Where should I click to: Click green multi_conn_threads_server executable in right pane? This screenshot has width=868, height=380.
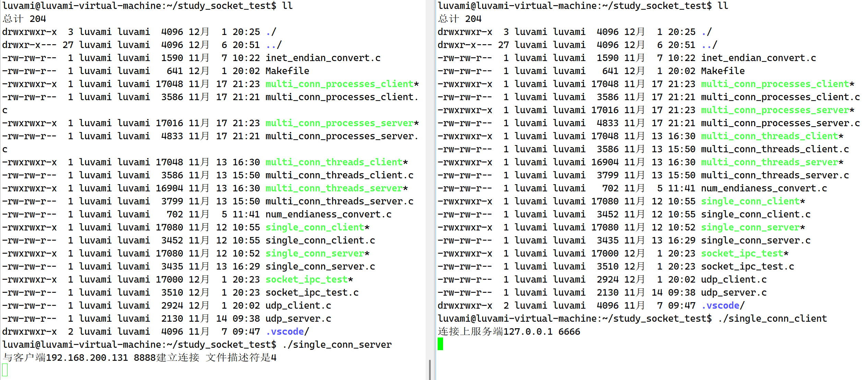[769, 162]
